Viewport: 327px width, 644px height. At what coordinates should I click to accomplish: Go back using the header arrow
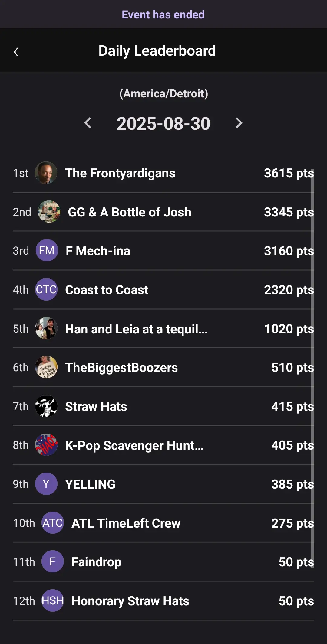tap(16, 52)
